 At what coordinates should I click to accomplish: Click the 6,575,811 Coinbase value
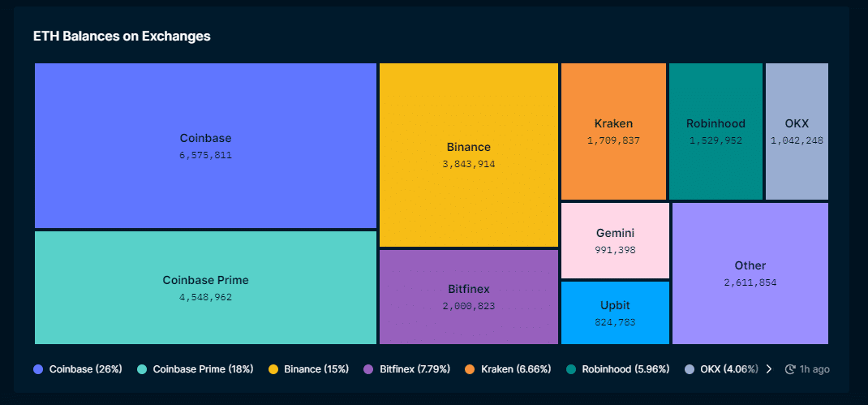[205, 155]
